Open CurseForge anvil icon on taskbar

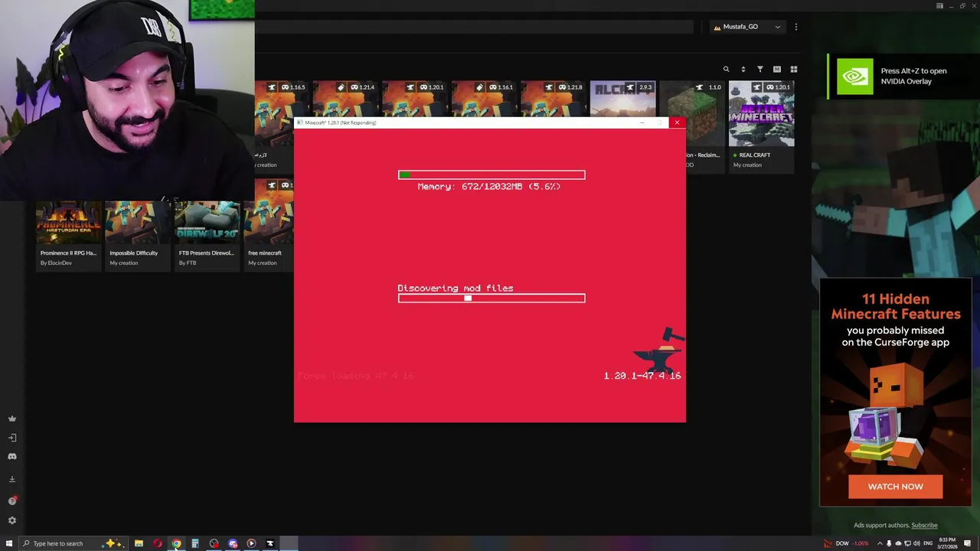pyautogui.click(x=269, y=543)
